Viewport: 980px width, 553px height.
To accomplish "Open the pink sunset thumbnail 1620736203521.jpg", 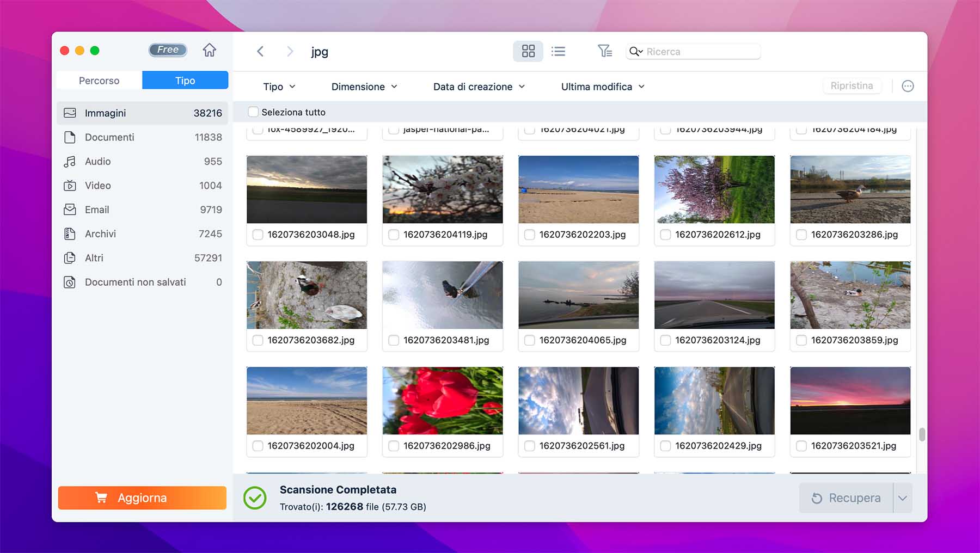I will click(850, 401).
